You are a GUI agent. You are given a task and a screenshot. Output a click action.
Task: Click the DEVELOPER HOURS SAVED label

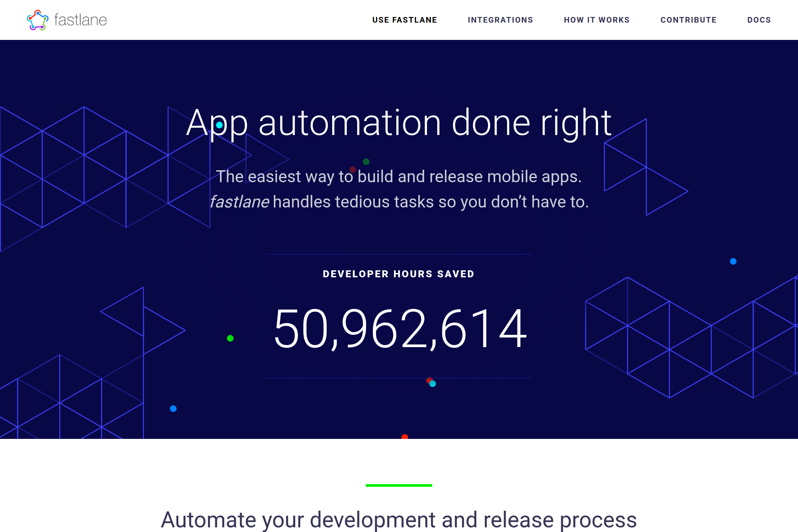(398, 274)
